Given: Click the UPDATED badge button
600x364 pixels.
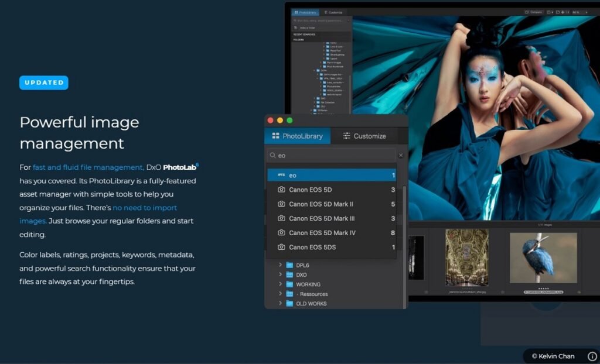Looking at the screenshot, I should tap(44, 83).
